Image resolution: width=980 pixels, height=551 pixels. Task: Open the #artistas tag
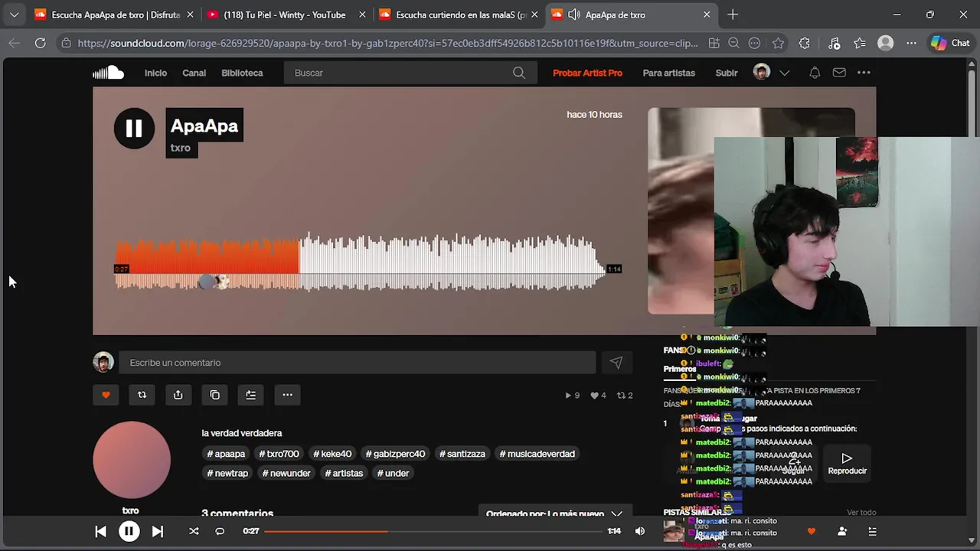coord(344,473)
